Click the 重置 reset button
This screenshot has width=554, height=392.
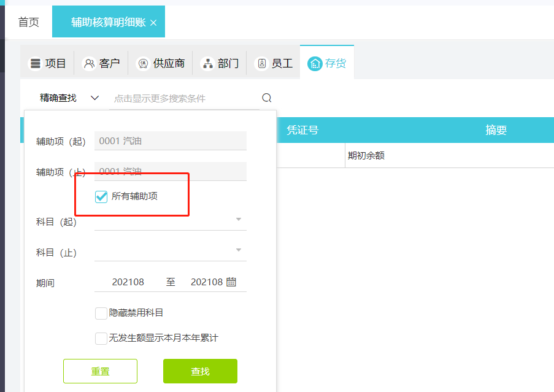(101, 371)
